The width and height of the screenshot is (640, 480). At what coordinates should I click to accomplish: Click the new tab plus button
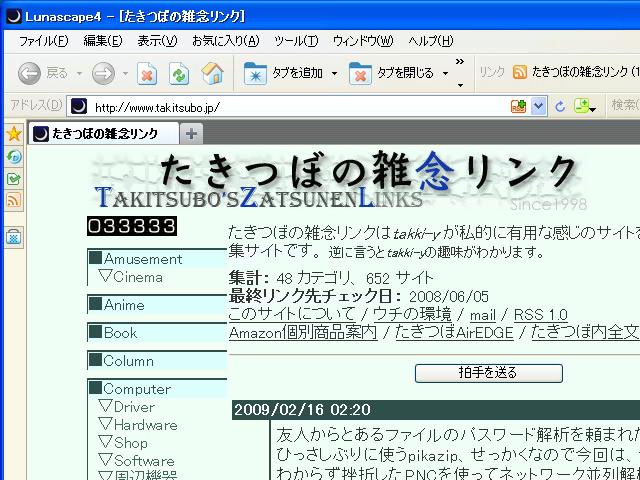pyautogui.click(x=192, y=134)
